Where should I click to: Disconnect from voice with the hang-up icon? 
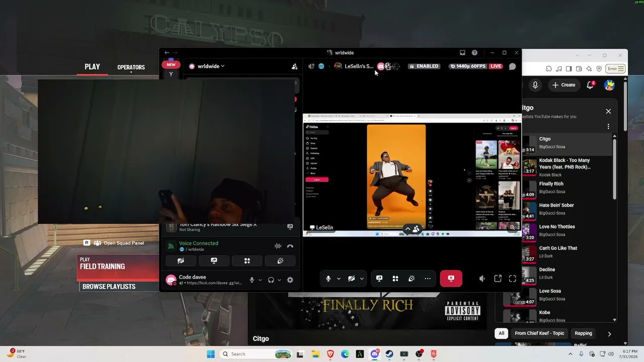tap(290, 246)
